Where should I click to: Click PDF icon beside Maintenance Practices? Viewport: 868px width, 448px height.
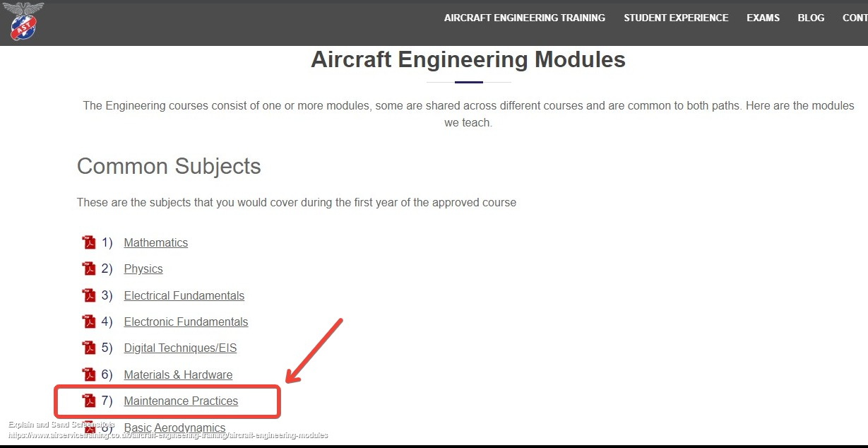pos(89,401)
